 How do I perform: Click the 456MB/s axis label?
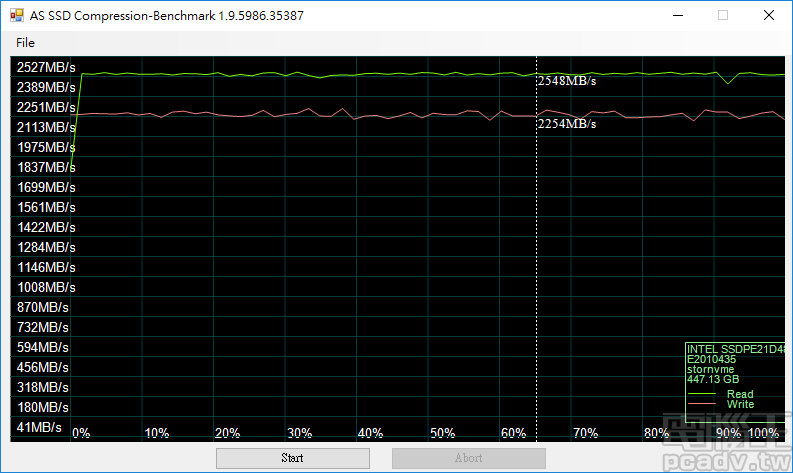click(42, 367)
